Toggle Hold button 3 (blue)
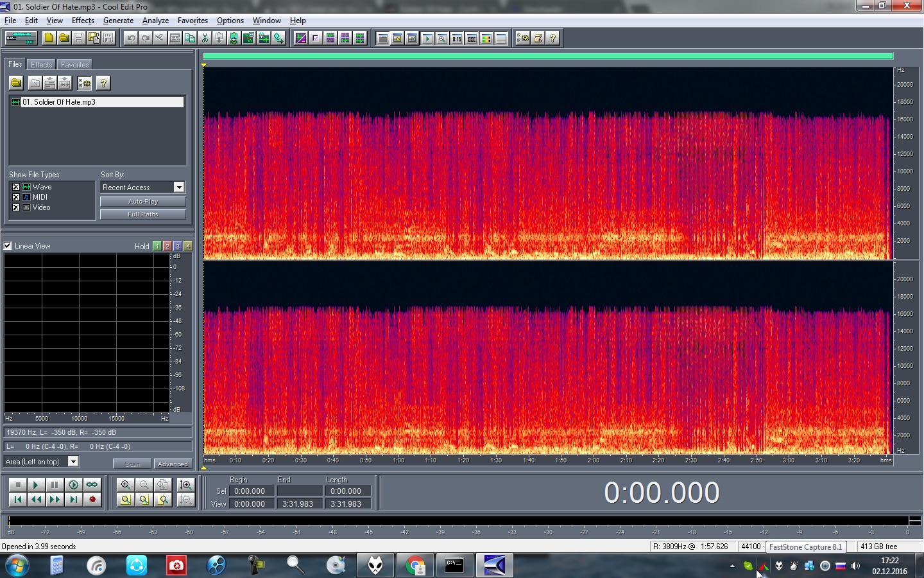924x578 pixels. coord(178,246)
